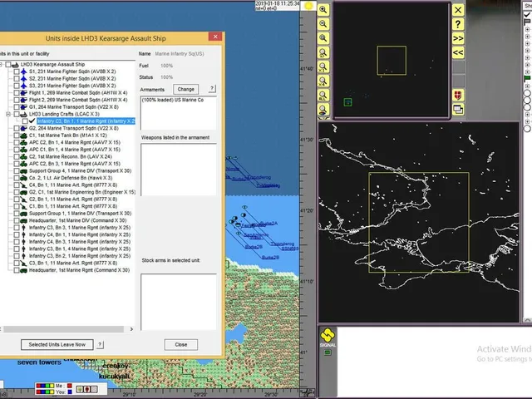Image resolution: width=532 pixels, height=399 pixels.
Task: Click the S1, 231 Marine Fighter Sqdn jet icon
Action: 24,71
